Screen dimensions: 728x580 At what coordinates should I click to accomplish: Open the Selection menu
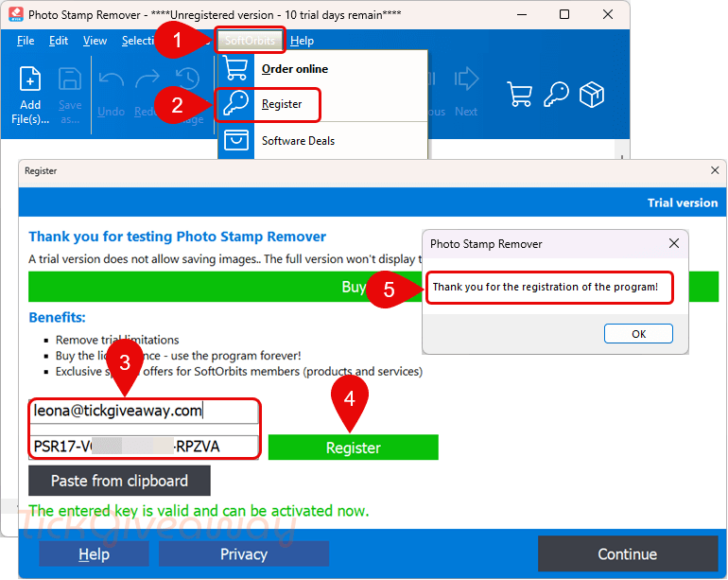pos(138,41)
